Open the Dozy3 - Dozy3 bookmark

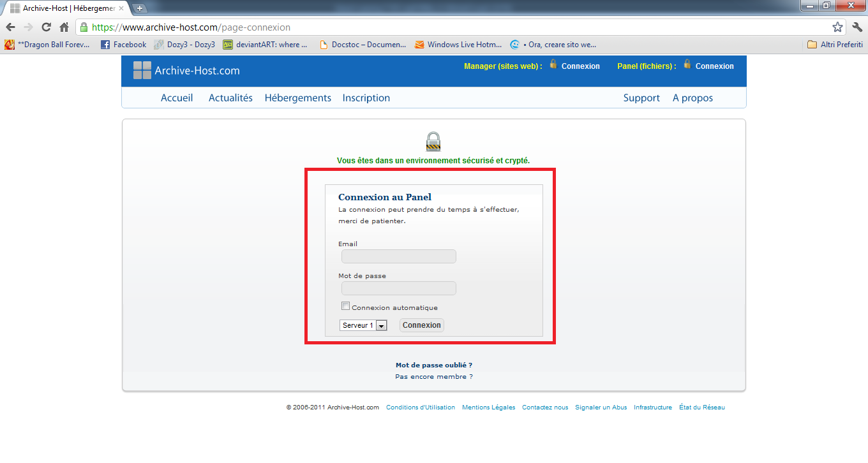[184, 45]
